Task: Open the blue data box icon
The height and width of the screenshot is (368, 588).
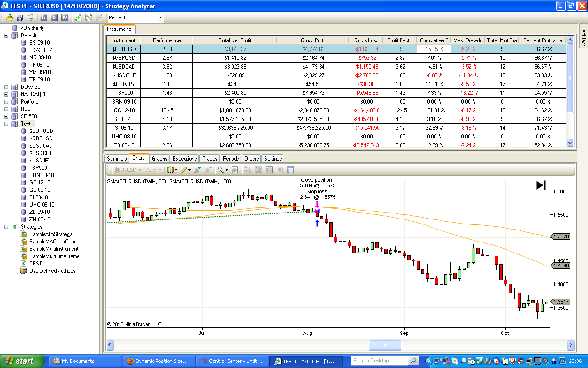Action: 290,170
